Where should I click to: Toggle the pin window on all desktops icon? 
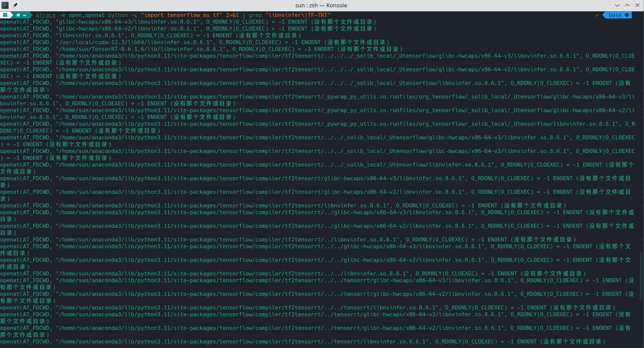click(15, 5)
